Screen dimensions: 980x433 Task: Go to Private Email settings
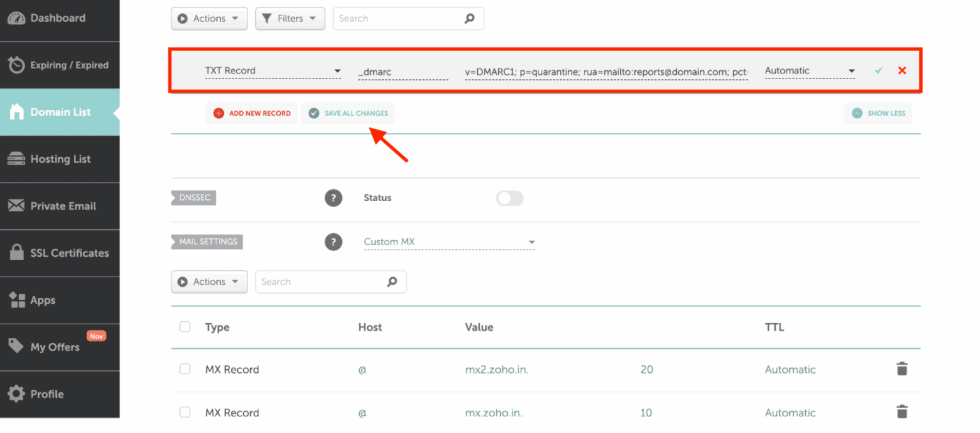tap(63, 206)
